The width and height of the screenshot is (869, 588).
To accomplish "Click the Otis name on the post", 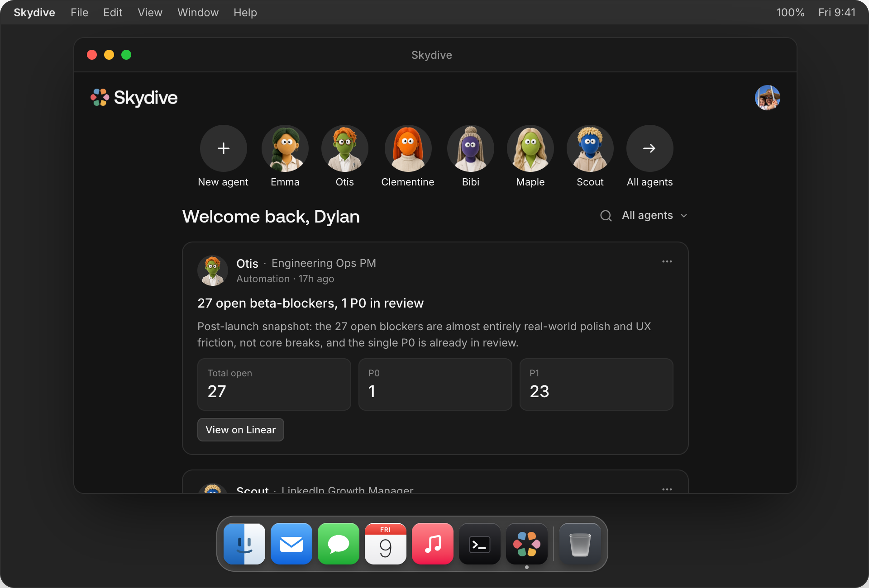I will click(247, 263).
